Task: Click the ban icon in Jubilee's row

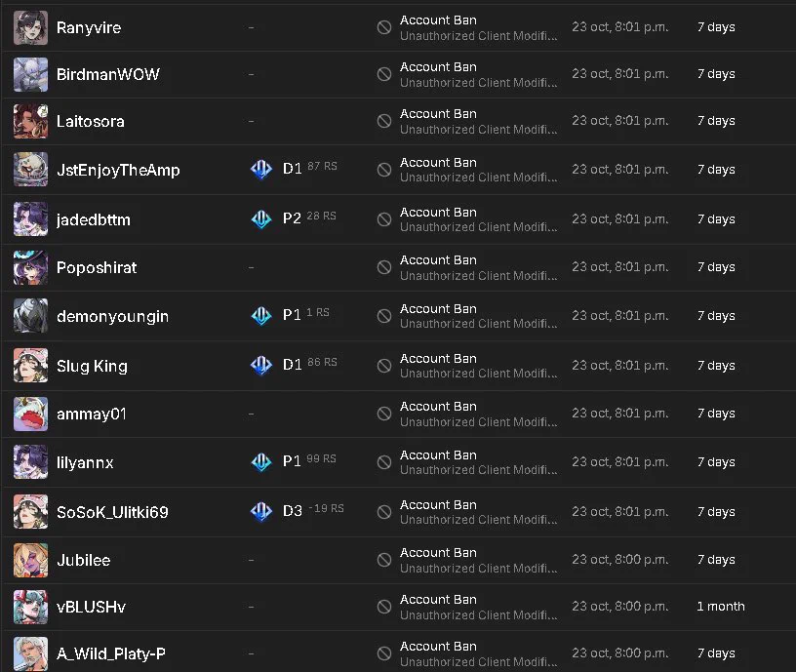Action: tap(384, 560)
